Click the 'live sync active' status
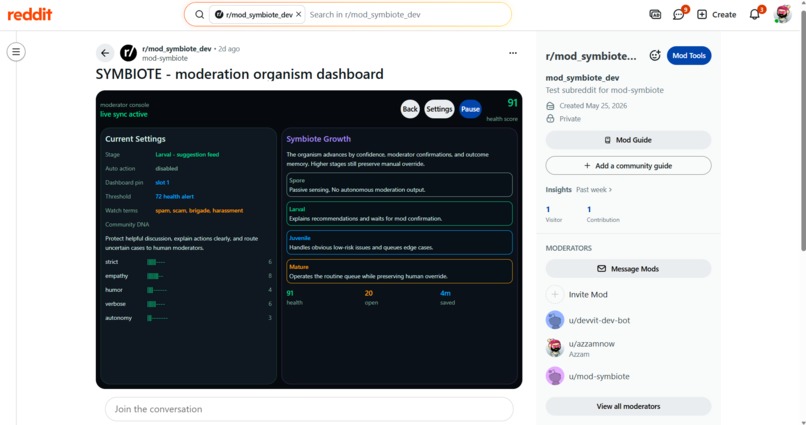 [x=124, y=114]
